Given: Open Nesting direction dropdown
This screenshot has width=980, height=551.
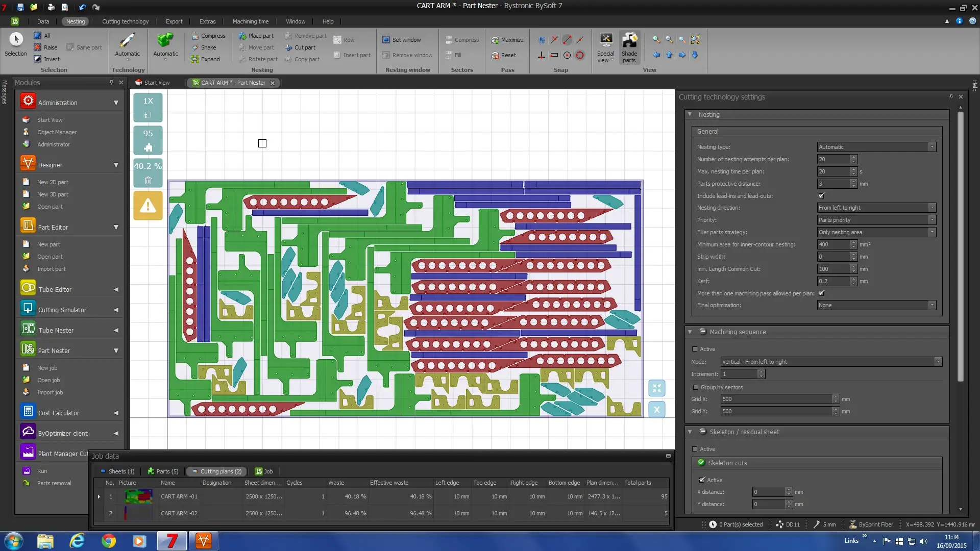Looking at the screenshot, I should (876, 208).
